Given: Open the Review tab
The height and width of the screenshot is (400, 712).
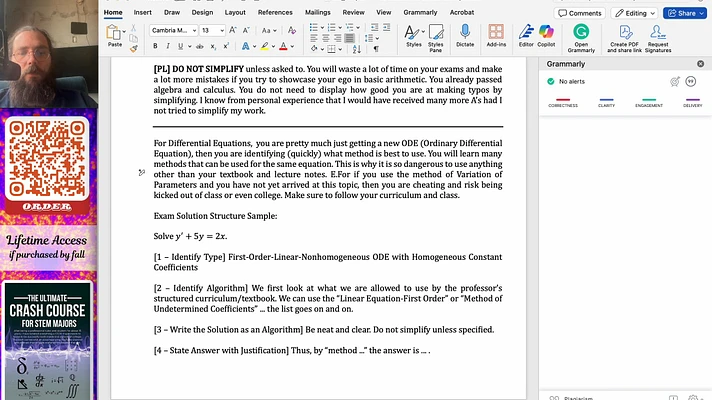Looking at the screenshot, I should [353, 12].
